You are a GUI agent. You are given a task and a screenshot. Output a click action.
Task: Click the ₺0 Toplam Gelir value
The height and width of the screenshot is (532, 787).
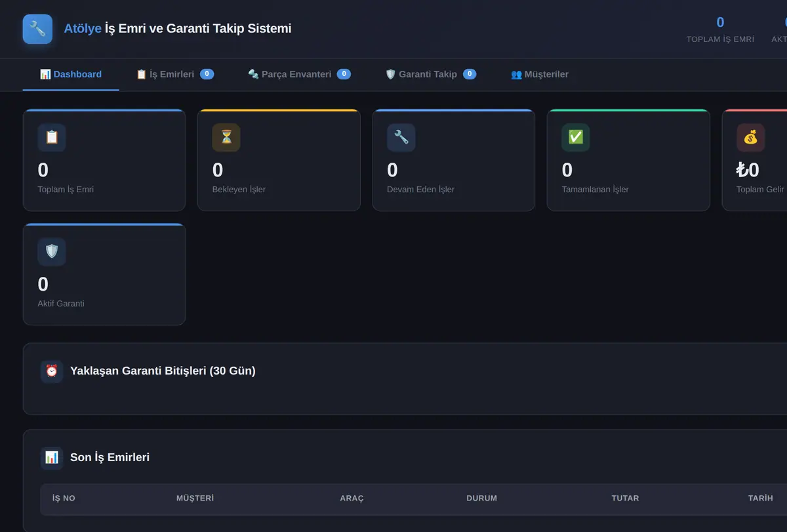pos(748,170)
